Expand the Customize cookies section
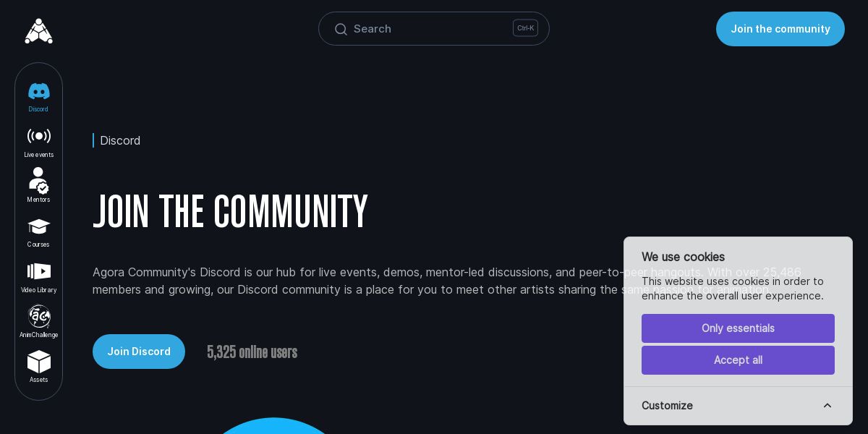The image size is (868, 434). click(738, 406)
